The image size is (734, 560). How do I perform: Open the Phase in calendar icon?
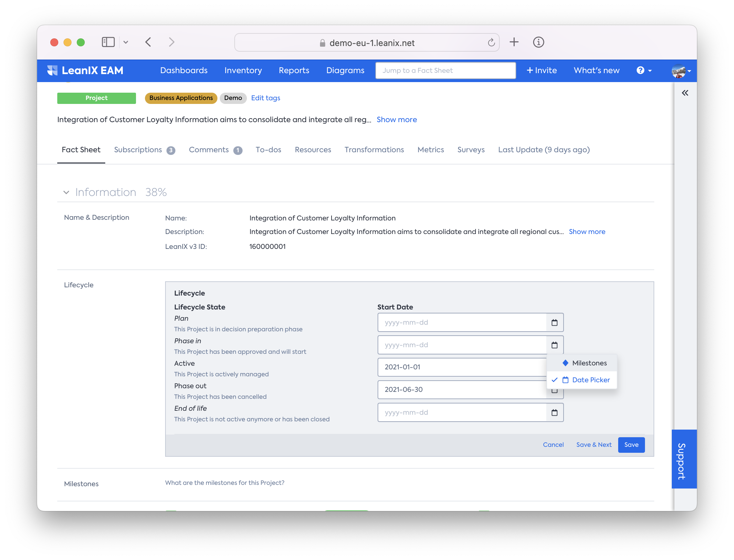click(x=554, y=345)
